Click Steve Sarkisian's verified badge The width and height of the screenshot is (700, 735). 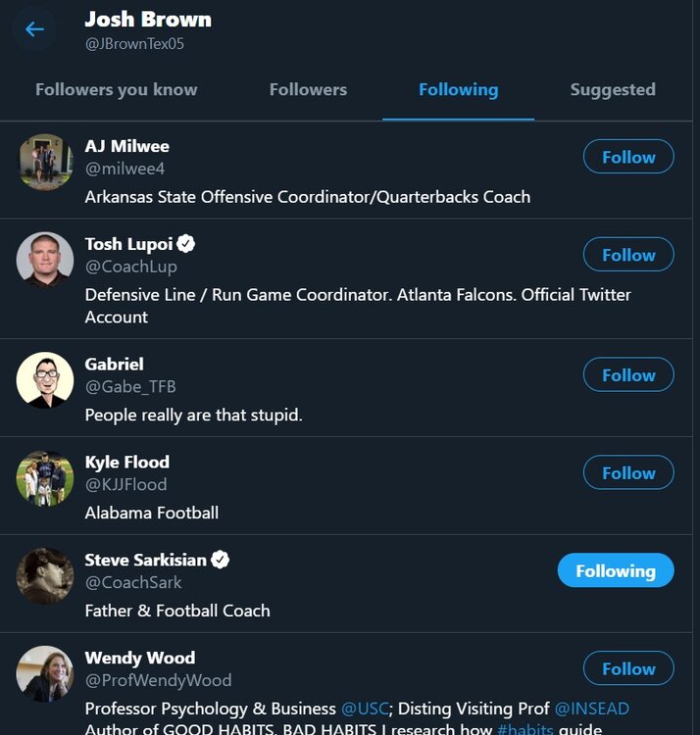221,561
